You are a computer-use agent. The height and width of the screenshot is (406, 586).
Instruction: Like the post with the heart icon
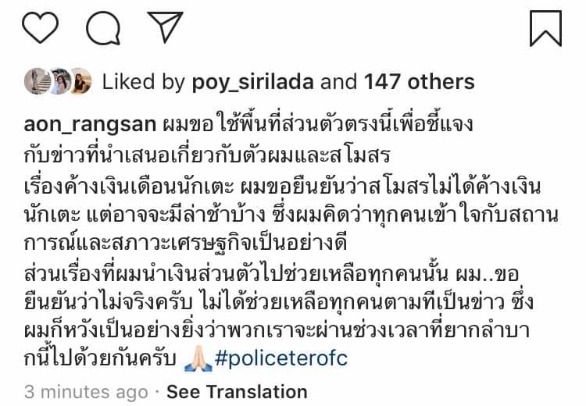point(40,27)
